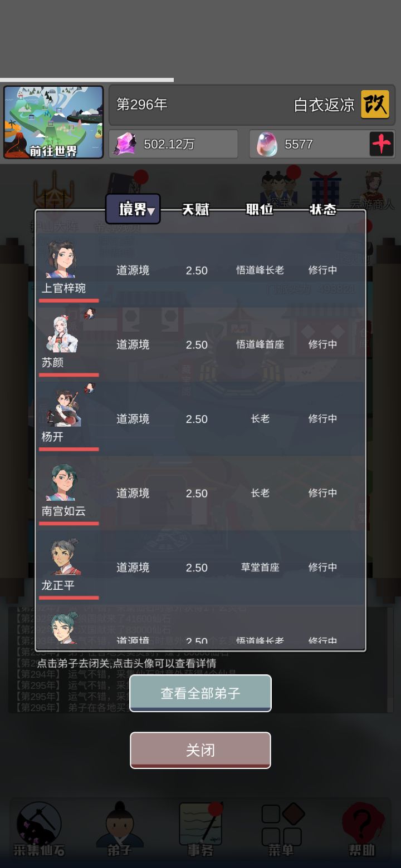This screenshot has width=401, height=868.
Task: Open the 帮助 help question icon
Action: 362,828
